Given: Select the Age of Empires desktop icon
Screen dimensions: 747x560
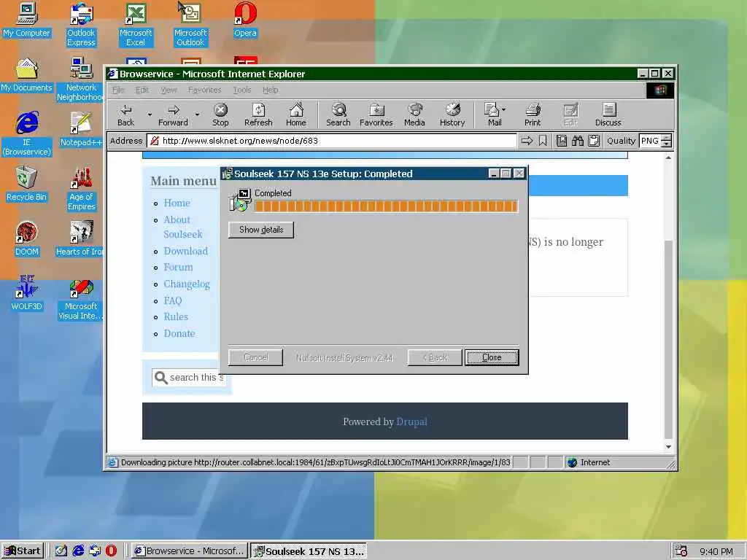Looking at the screenshot, I should (82, 189).
